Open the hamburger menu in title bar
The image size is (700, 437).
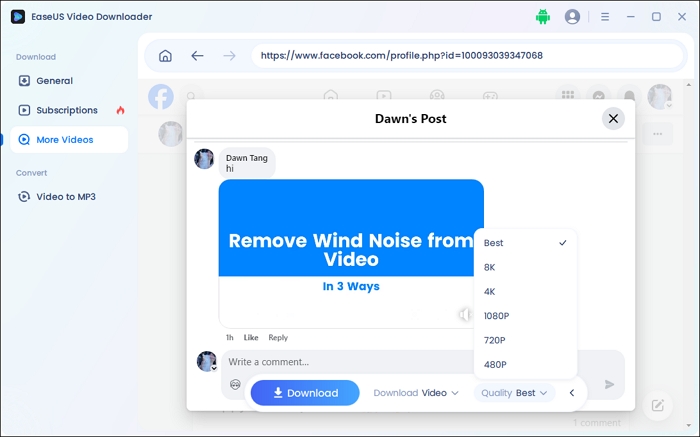click(605, 17)
